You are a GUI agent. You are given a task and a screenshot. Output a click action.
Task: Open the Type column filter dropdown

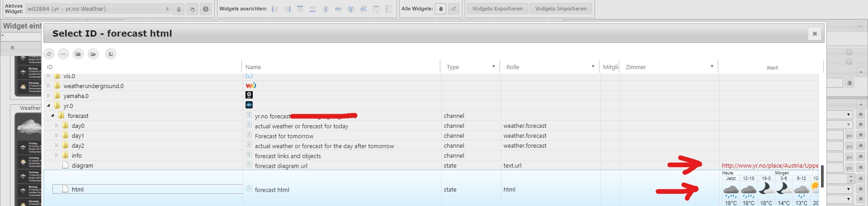click(x=494, y=66)
